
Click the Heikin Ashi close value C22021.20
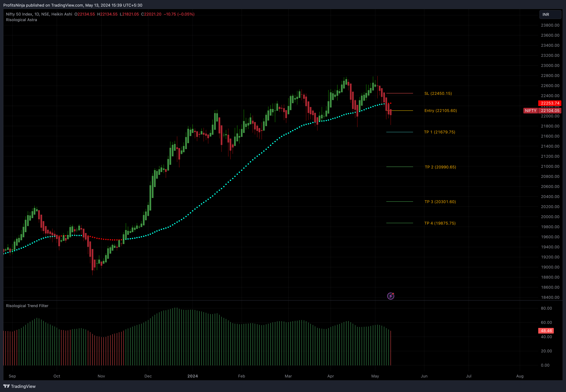point(151,14)
